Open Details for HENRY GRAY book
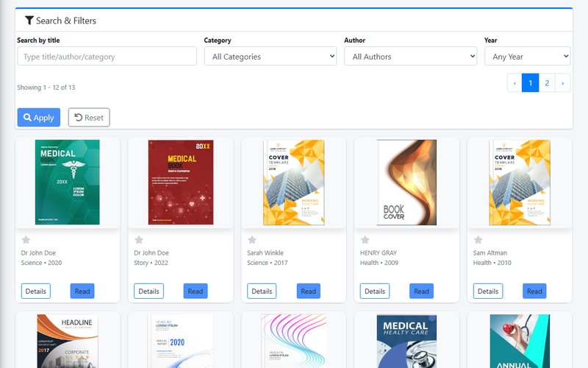Screen dimensions: 588x368 (375, 291)
